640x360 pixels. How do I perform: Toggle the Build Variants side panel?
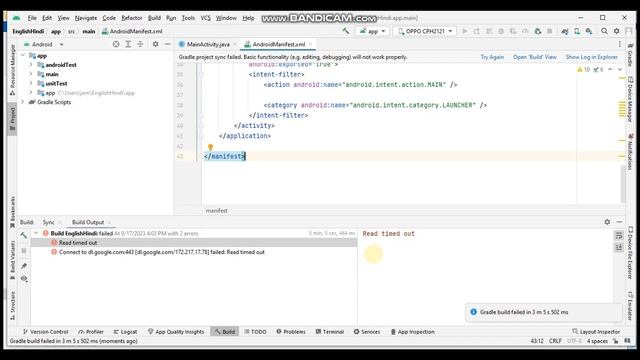pos(12,260)
